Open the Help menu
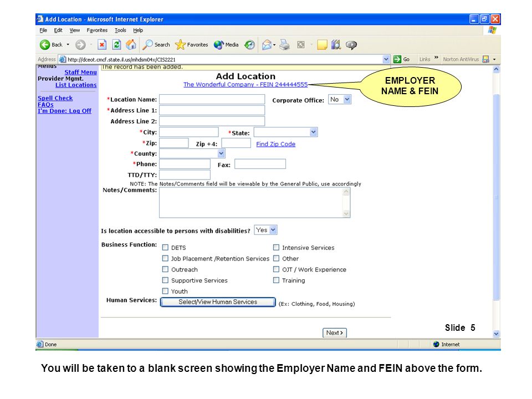Viewport: 532px width, 399px height. (138, 30)
